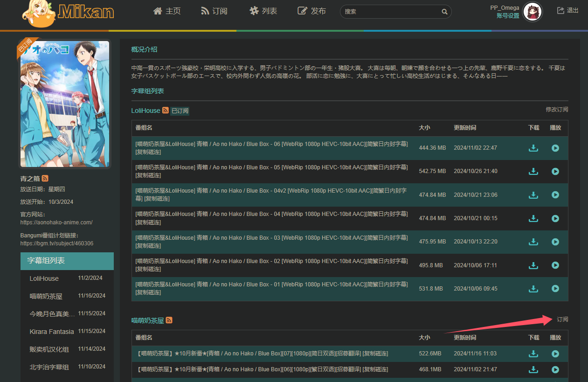Log out with 退出
Viewport: 588px width, 382px height.
[x=567, y=10]
